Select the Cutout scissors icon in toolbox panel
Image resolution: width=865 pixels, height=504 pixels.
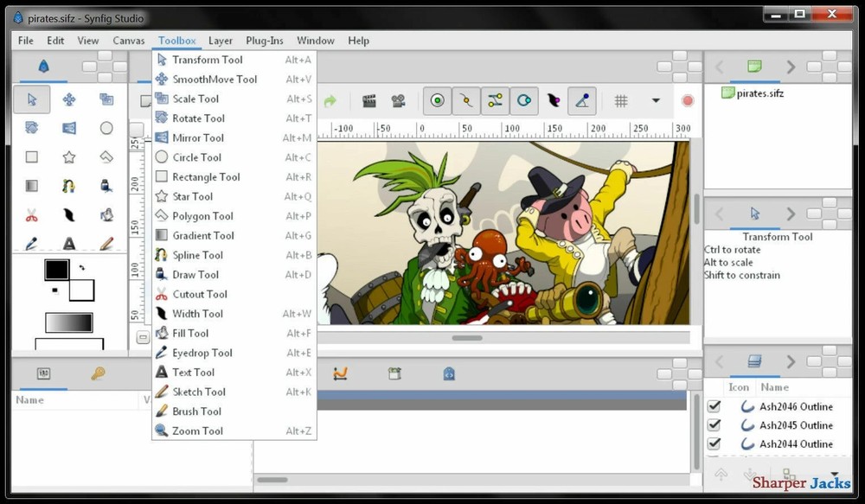coord(32,215)
